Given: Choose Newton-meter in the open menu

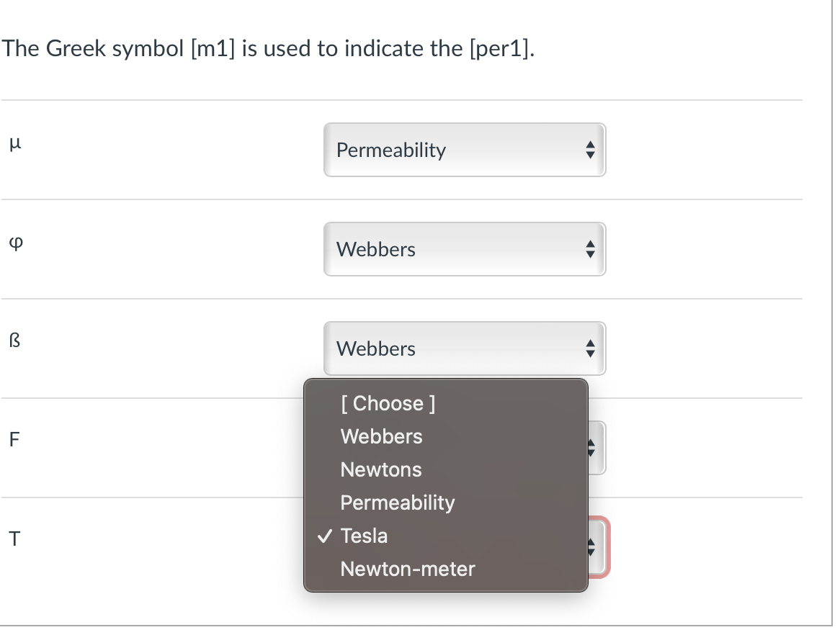Looking at the screenshot, I should click(407, 569).
